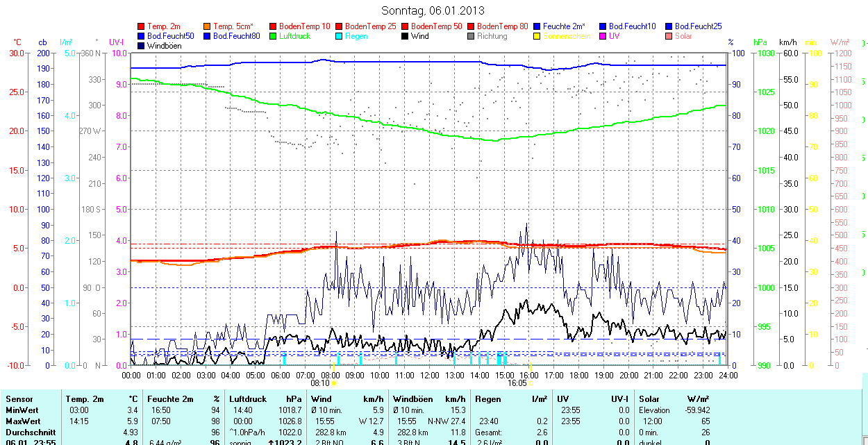Click the chart title Sonntag, 06.01.2013
The height and width of the screenshot is (445, 868).
tap(433, 10)
